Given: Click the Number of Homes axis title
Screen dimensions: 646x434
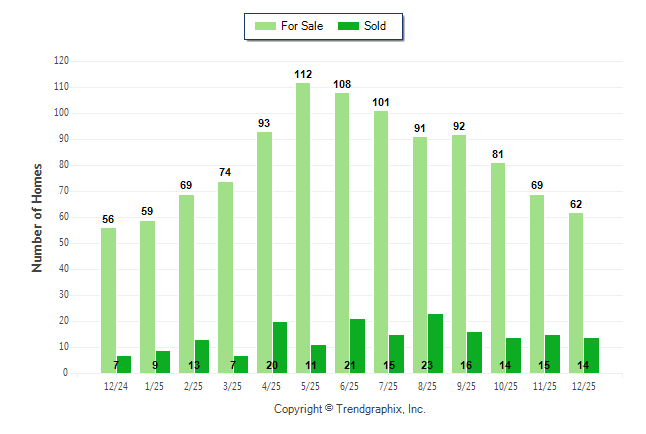Looking at the screenshot, I should [37, 217].
